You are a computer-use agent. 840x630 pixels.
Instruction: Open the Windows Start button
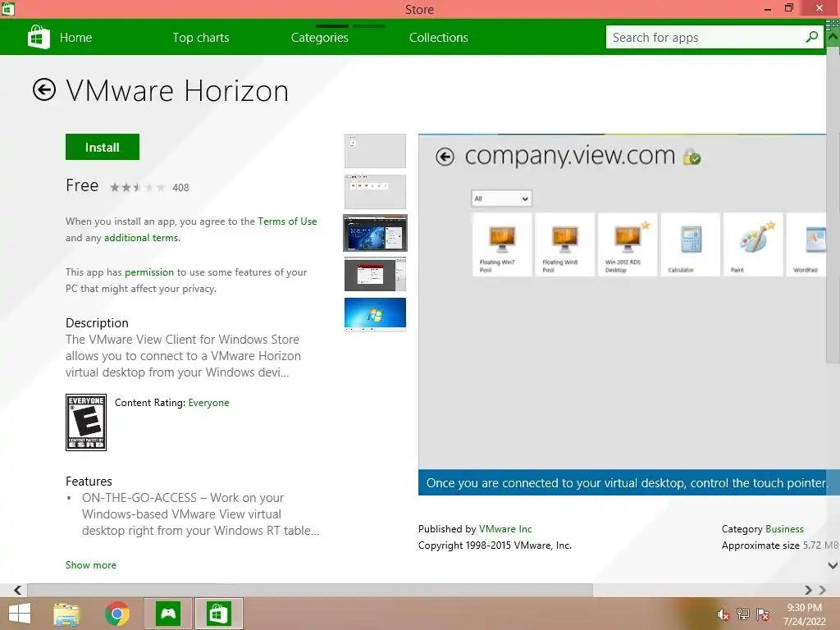[x=20, y=614]
